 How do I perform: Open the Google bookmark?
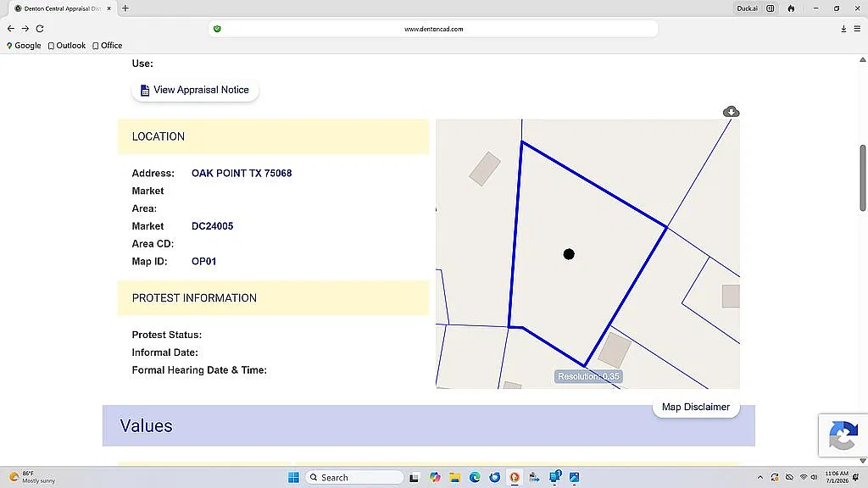point(24,46)
